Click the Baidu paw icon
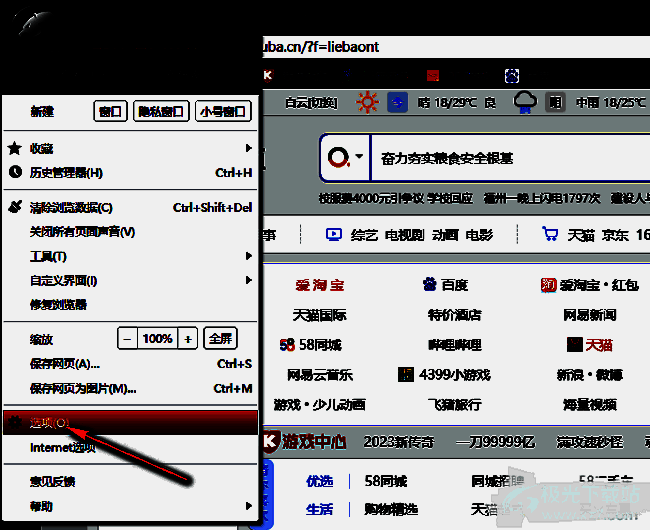 coord(429,285)
